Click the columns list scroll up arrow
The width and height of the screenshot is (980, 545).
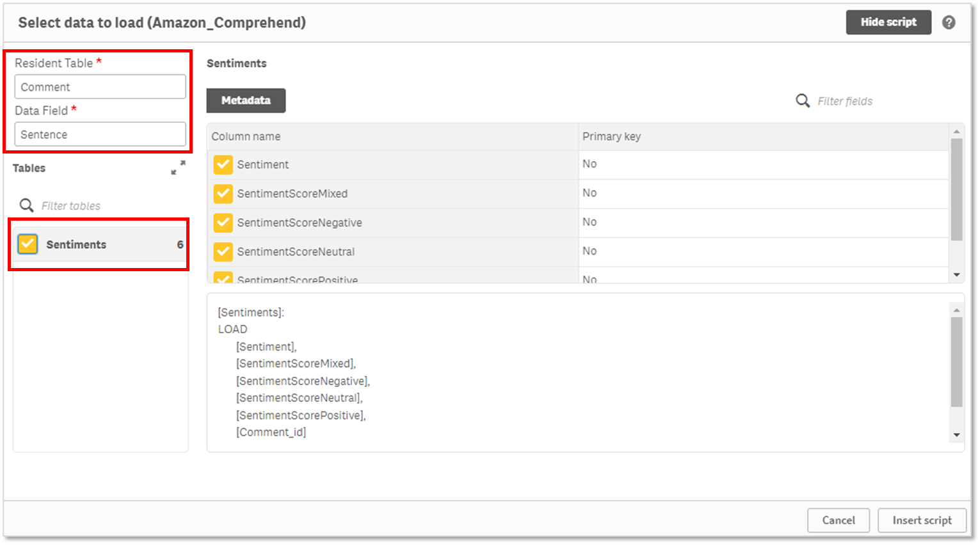click(957, 131)
